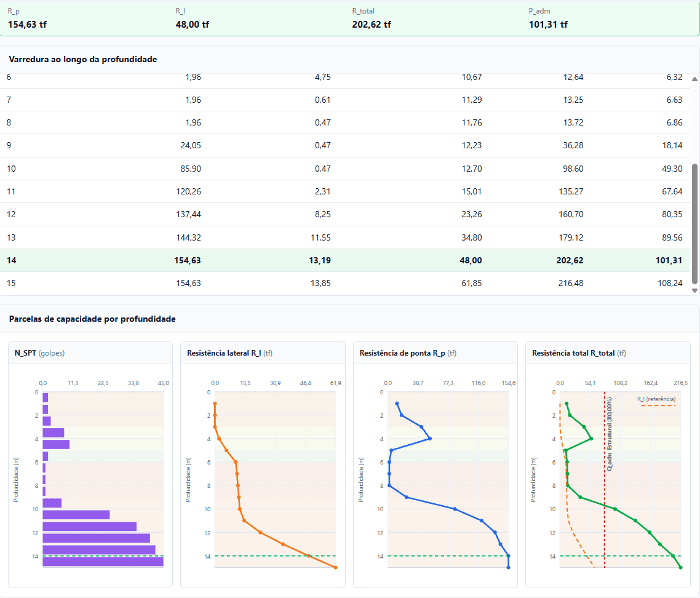
Task: Click the table's vertical scrollbar thumb
Action: tap(694, 224)
